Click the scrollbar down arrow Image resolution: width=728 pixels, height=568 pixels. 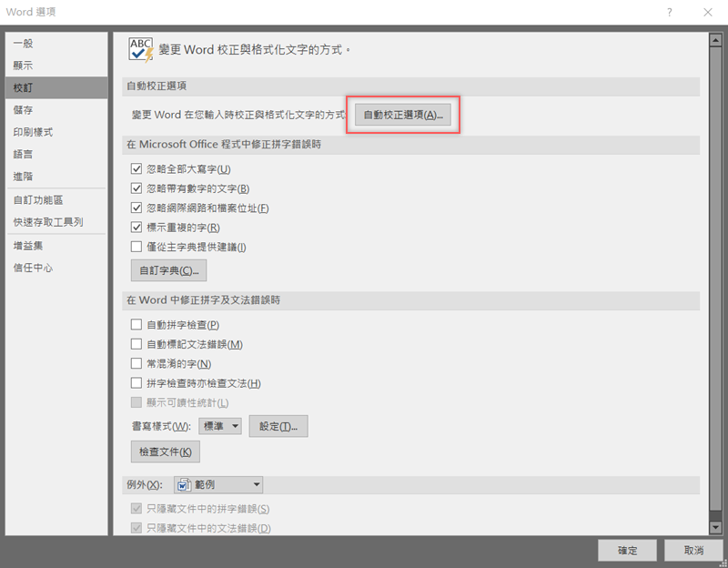[714, 527]
